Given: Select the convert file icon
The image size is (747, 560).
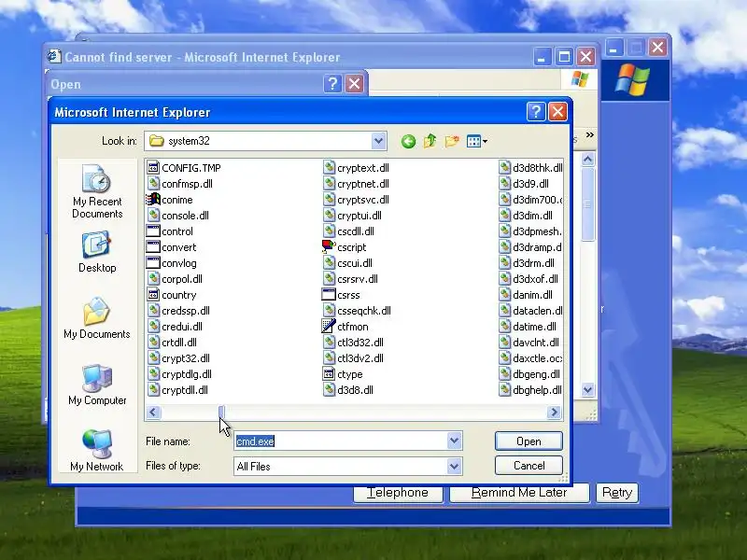Looking at the screenshot, I should (153, 247).
